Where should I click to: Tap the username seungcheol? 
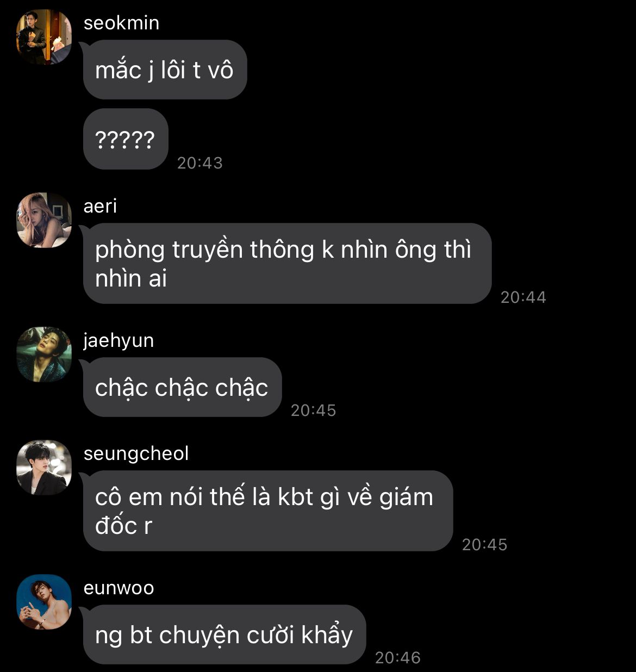[x=136, y=453]
